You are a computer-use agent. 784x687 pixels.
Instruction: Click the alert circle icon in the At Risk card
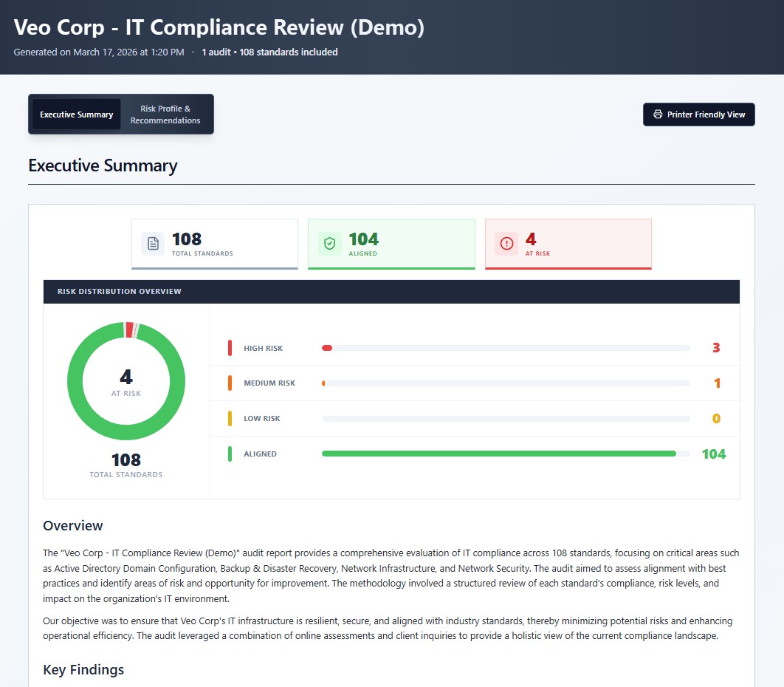pos(506,244)
